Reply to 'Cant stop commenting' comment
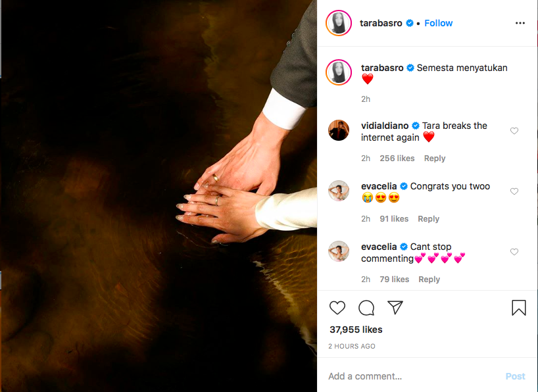This screenshot has width=538, height=392. (429, 279)
